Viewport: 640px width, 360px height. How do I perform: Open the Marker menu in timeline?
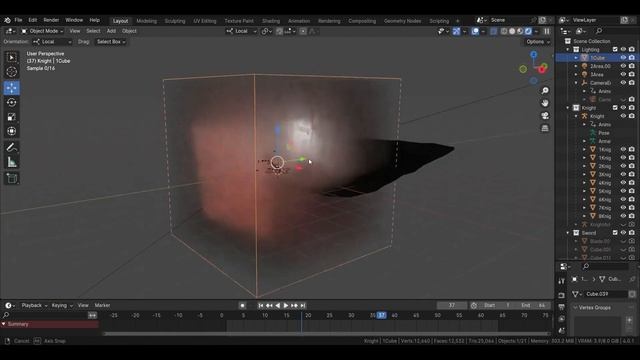[x=102, y=305]
